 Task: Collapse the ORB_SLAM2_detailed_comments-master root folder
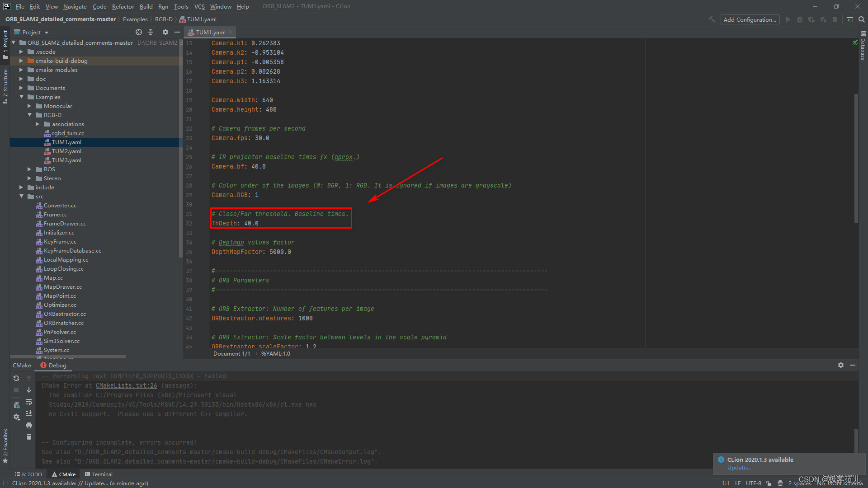click(x=14, y=42)
